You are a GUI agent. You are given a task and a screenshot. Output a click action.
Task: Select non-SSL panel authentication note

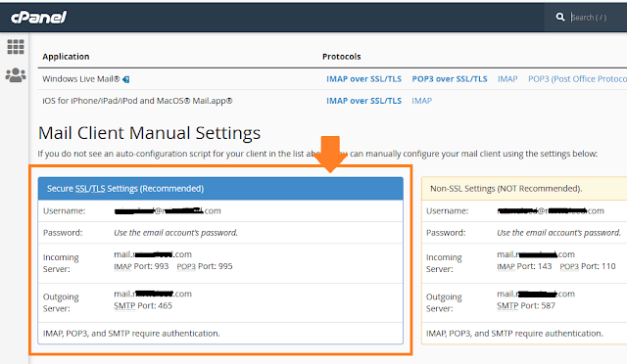tap(514, 334)
